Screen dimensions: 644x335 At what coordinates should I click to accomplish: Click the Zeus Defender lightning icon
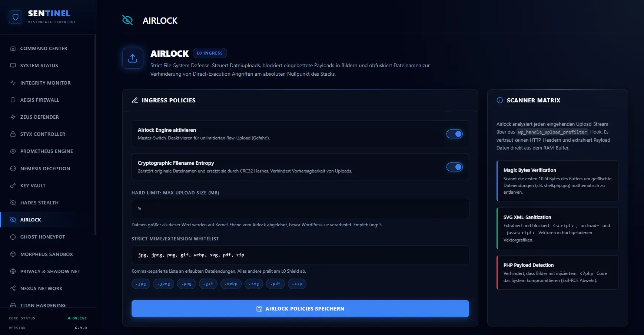point(13,117)
